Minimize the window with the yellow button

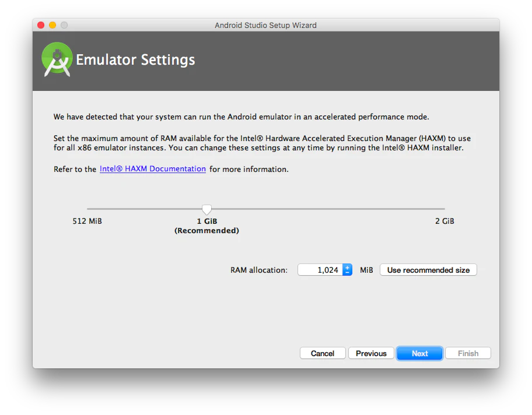coord(52,25)
